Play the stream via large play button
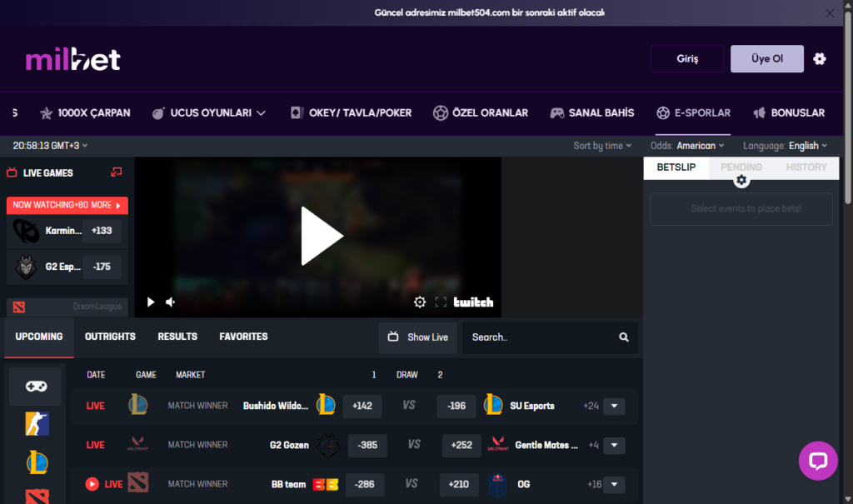The height and width of the screenshot is (504, 853). point(322,237)
